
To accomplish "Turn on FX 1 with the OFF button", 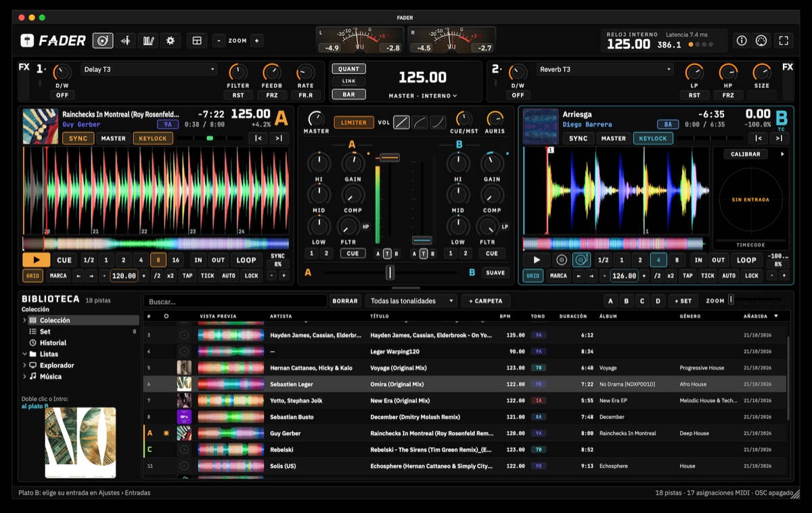I will click(x=62, y=95).
